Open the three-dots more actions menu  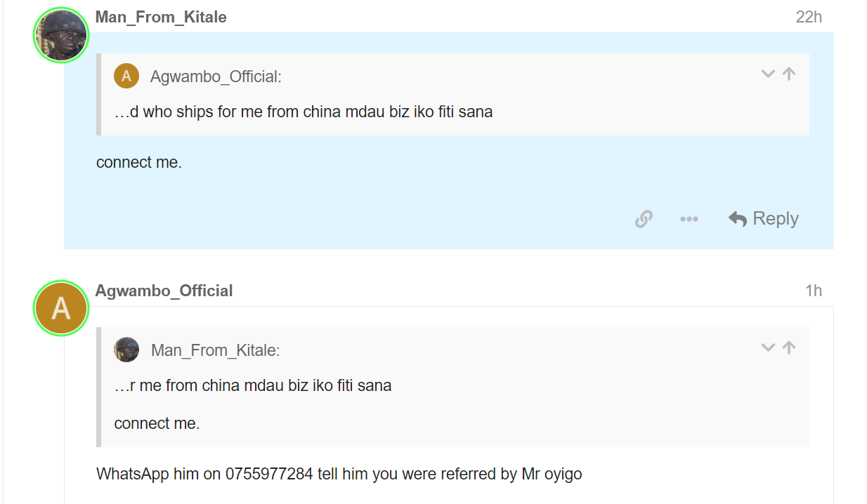point(689,219)
